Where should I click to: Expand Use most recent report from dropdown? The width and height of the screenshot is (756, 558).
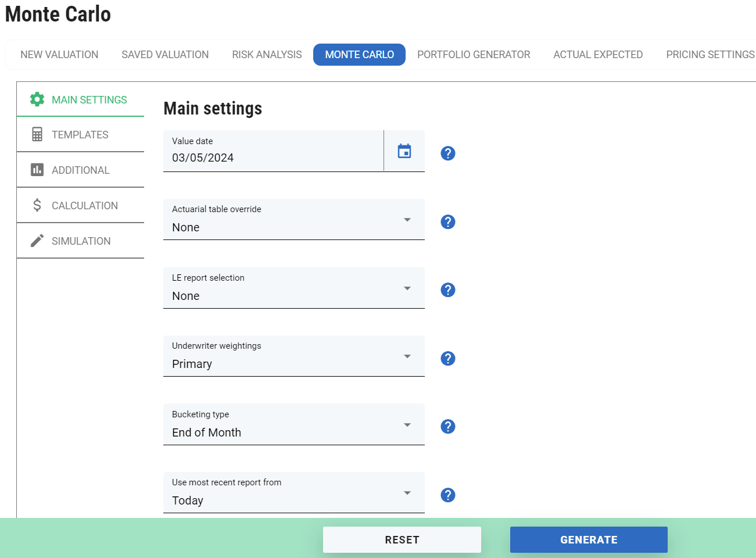tap(293, 493)
